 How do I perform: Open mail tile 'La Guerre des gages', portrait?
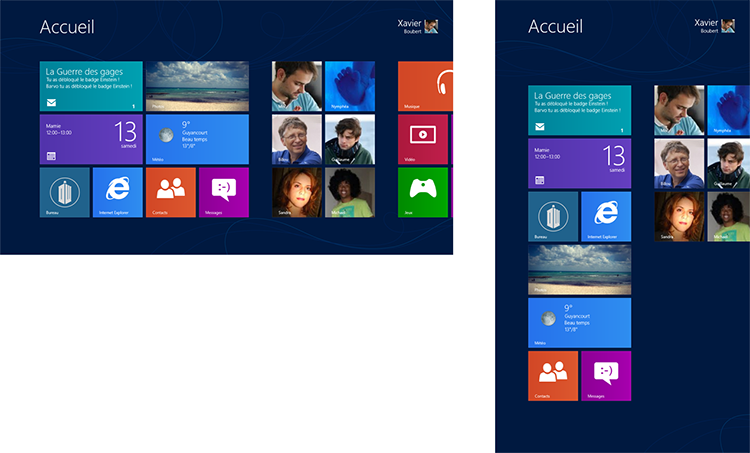[579, 110]
